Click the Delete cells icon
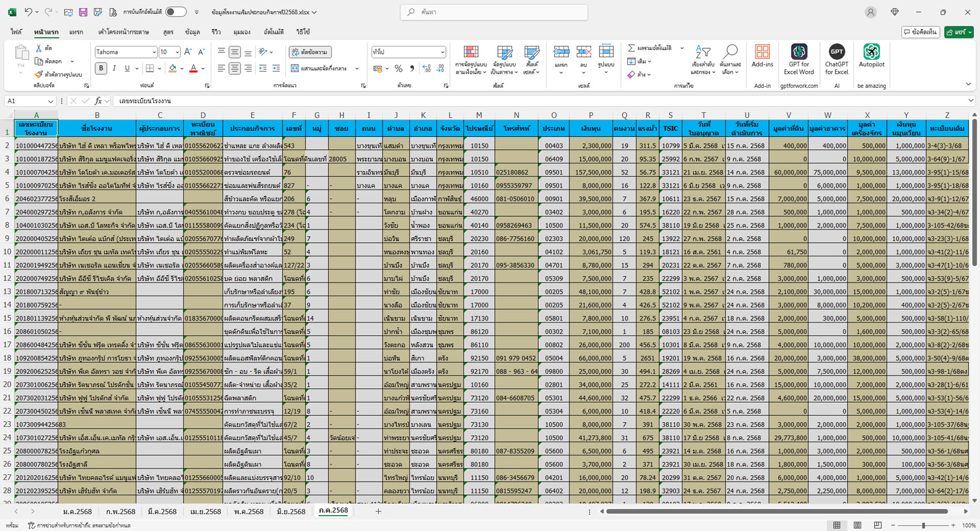The height and width of the screenshot is (531, 980). [584, 52]
